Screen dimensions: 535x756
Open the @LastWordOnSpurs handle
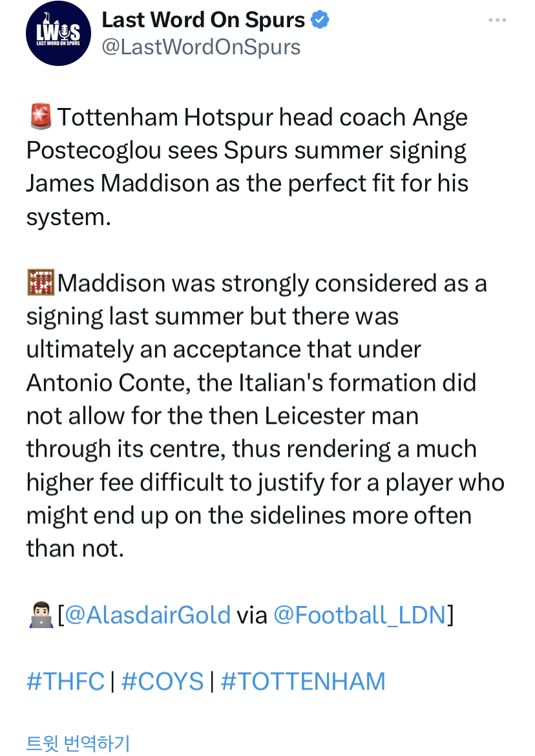(201, 47)
